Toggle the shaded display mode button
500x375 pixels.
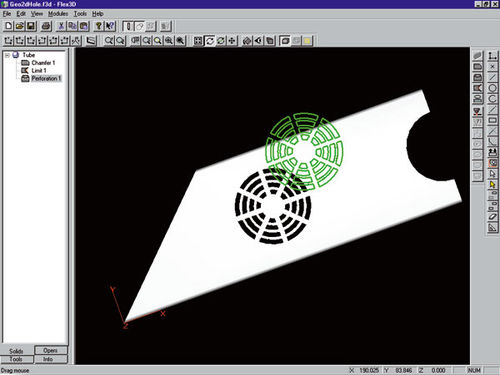(285, 41)
